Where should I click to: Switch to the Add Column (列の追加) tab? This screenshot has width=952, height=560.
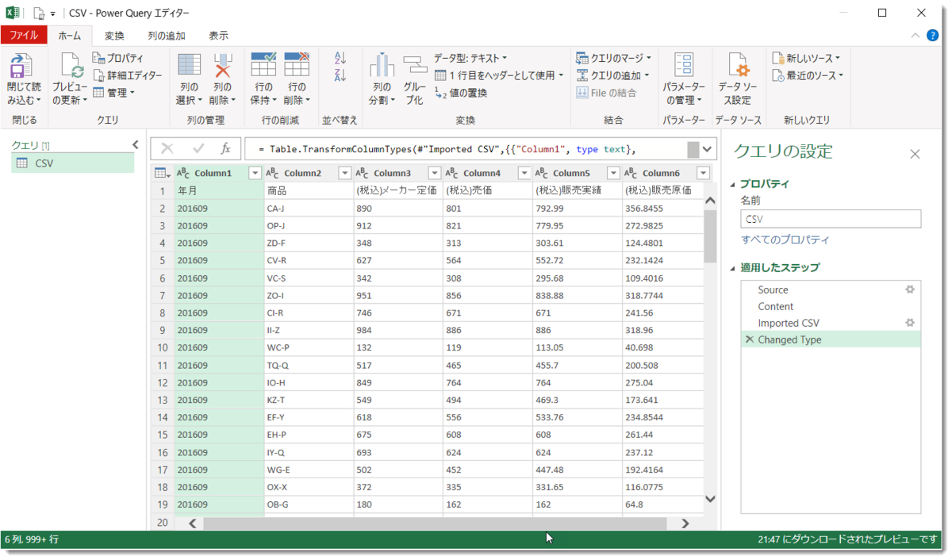click(167, 36)
